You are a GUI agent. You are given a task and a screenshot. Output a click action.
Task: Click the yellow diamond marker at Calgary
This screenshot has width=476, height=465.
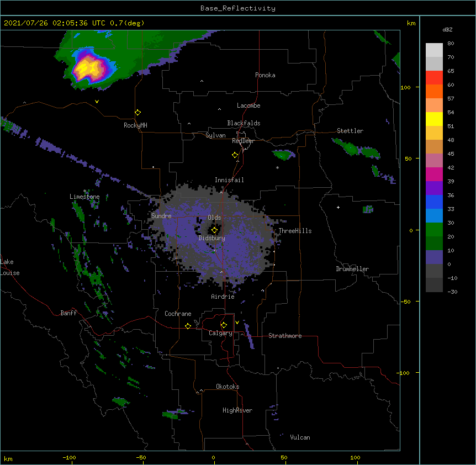pos(224,325)
